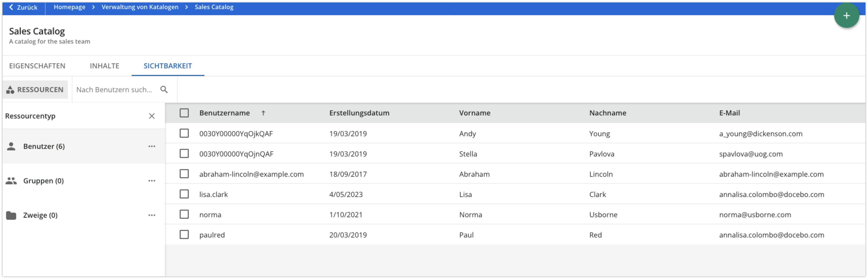Click the search magnifier icon

pyautogui.click(x=164, y=90)
